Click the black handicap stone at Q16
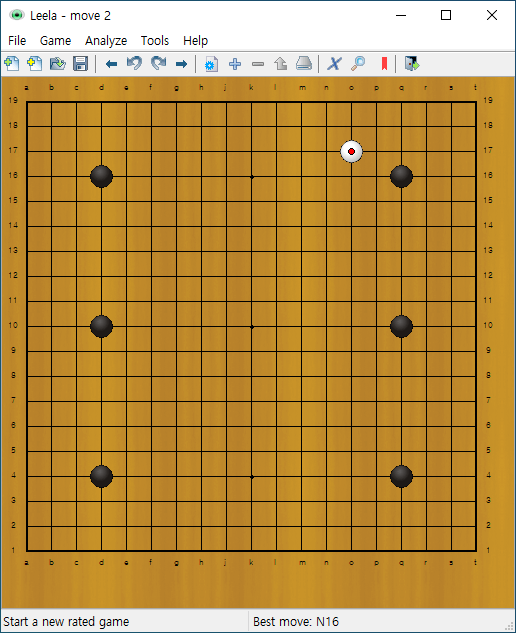 click(401, 176)
